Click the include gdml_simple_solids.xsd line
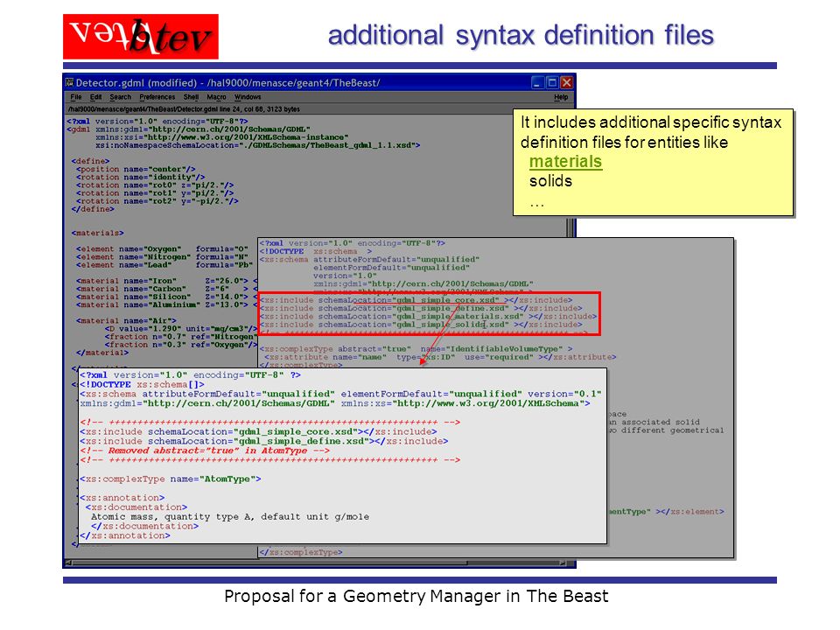 point(421,324)
